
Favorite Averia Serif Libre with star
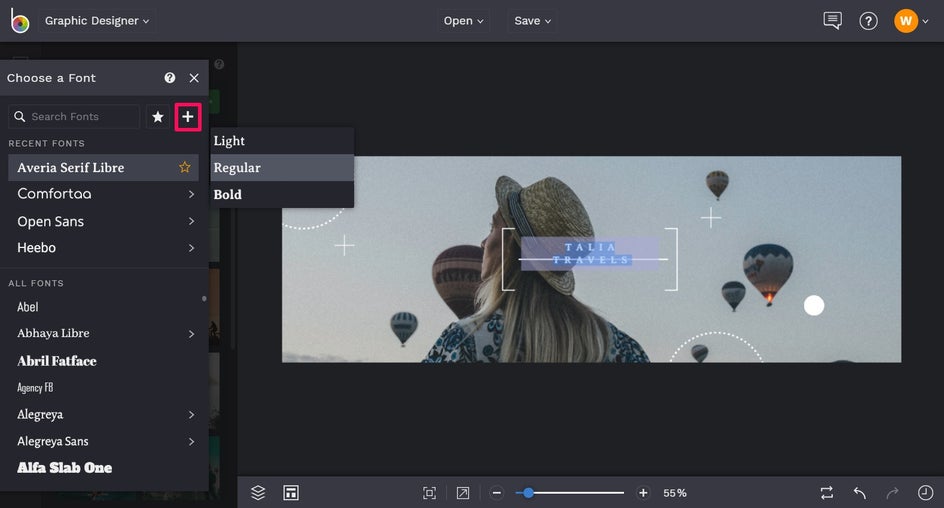click(185, 167)
